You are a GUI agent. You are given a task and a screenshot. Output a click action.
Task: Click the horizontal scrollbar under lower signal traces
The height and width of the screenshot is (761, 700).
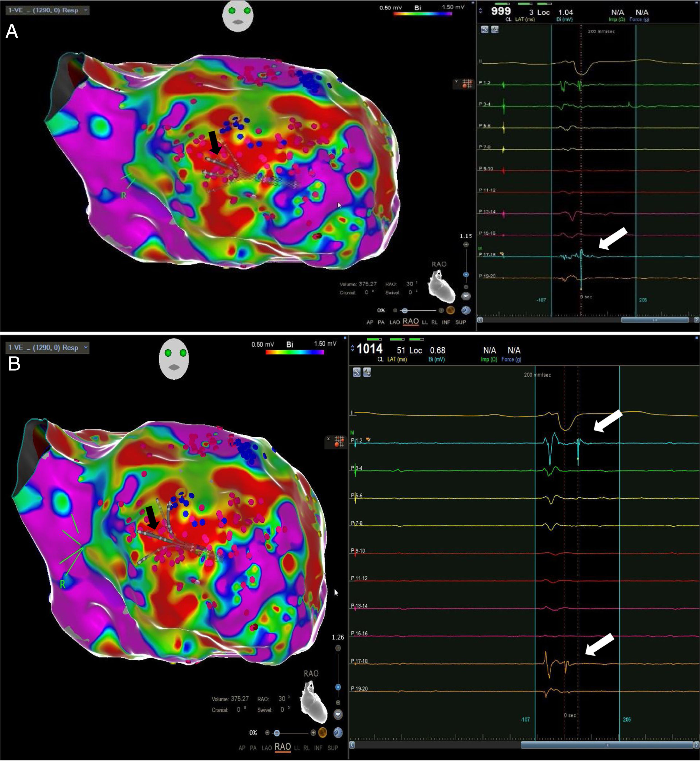pos(607,745)
